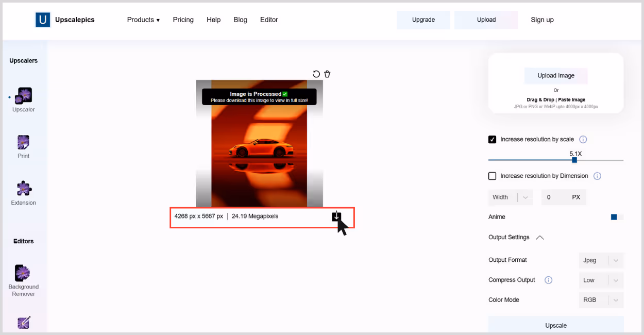The width and height of the screenshot is (644, 335).
Task: Click the Upscale button
Action: coord(556,325)
